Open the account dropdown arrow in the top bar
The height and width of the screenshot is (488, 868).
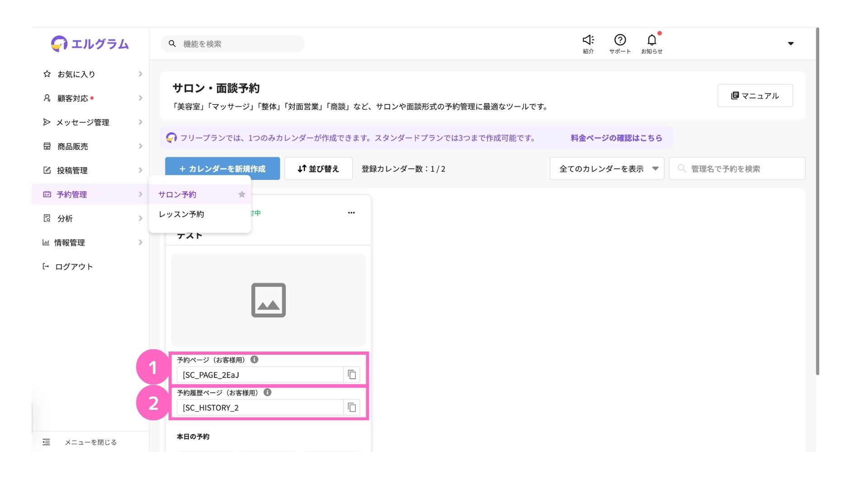pos(791,44)
